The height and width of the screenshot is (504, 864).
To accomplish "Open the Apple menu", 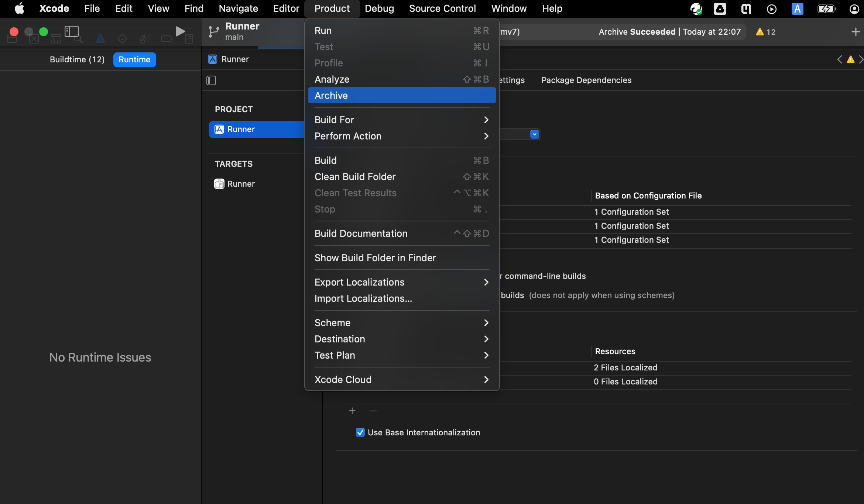I will 19,8.
